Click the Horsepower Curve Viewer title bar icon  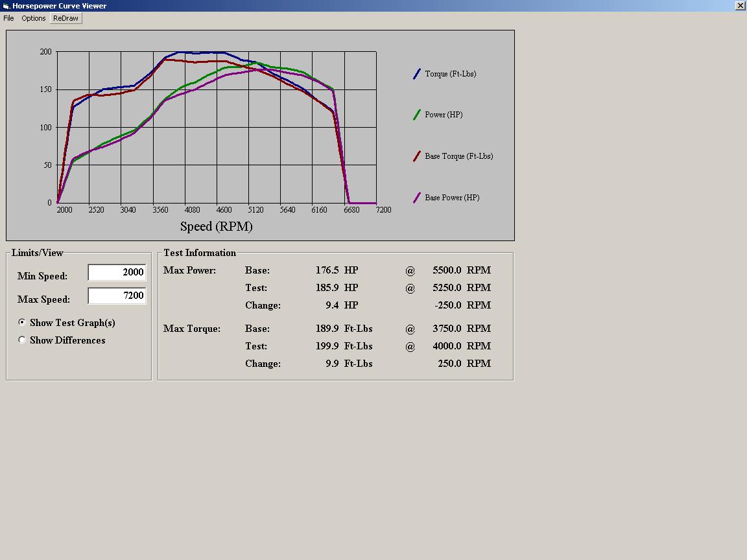6,6
